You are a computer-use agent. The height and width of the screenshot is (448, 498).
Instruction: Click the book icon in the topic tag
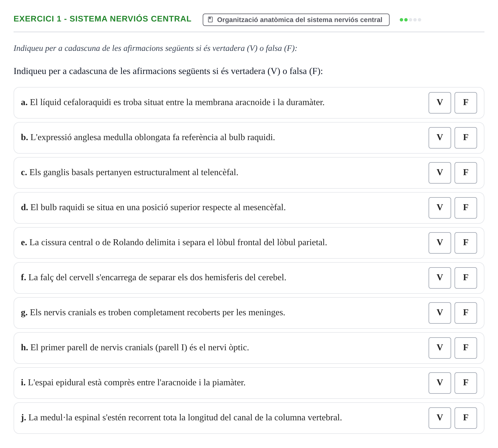click(210, 19)
